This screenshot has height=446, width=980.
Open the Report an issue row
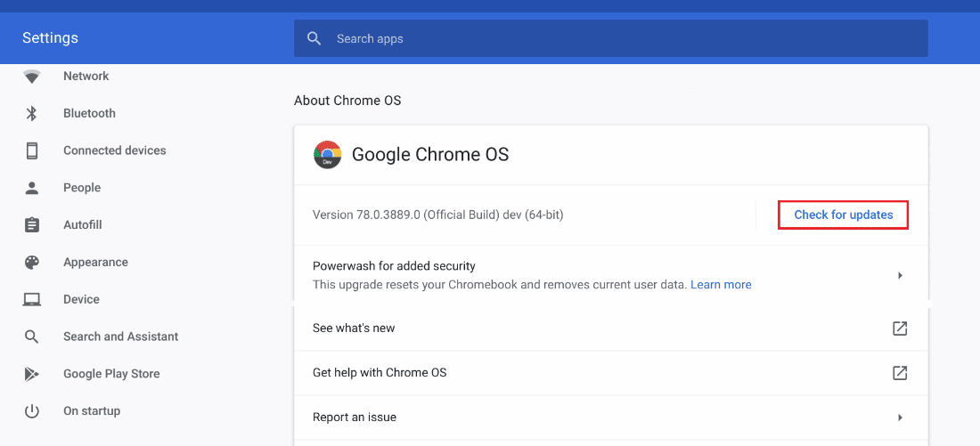pos(610,418)
